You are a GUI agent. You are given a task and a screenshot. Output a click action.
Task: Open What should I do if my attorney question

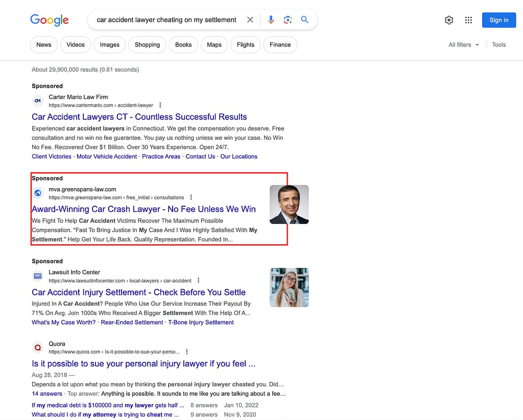pyautogui.click(x=105, y=415)
